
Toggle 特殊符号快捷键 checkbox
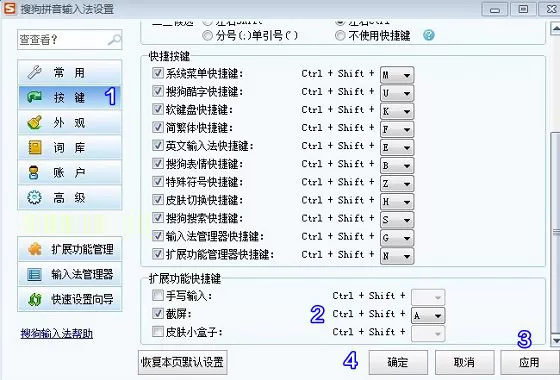tap(158, 182)
